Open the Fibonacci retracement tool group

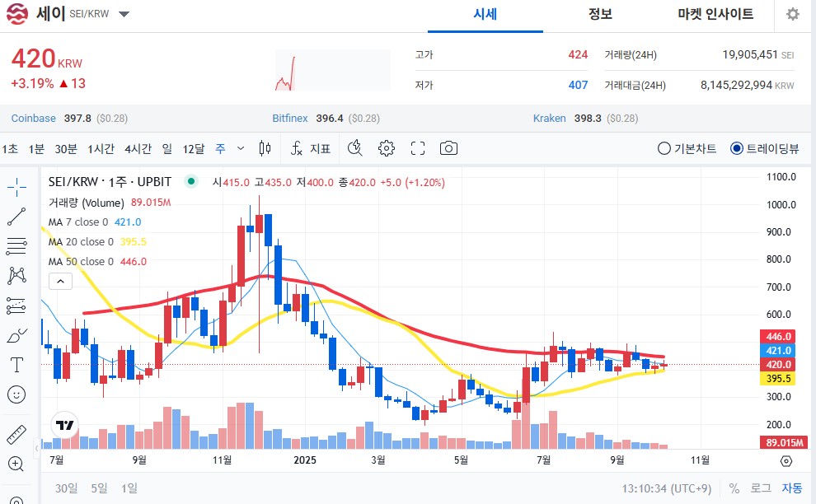(x=16, y=246)
